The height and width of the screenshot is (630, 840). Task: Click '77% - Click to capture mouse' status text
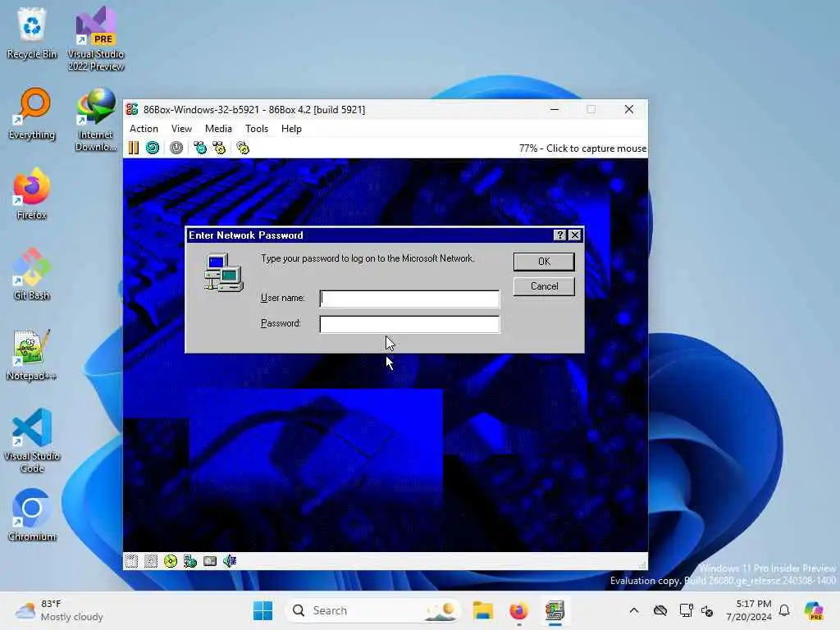[x=582, y=148]
